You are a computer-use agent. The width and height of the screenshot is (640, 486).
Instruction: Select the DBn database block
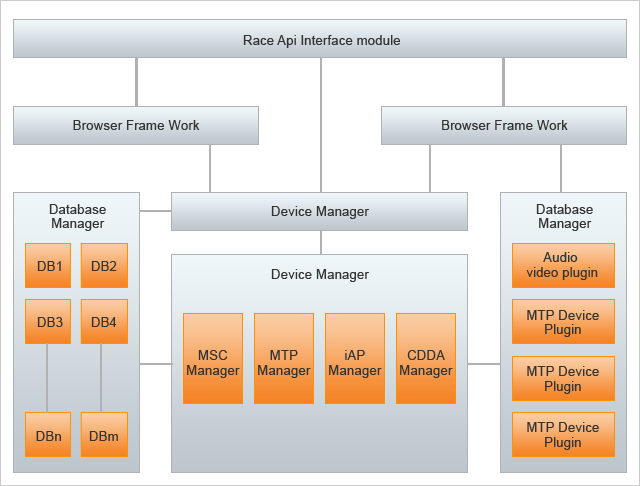pyautogui.click(x=48, y=435)
